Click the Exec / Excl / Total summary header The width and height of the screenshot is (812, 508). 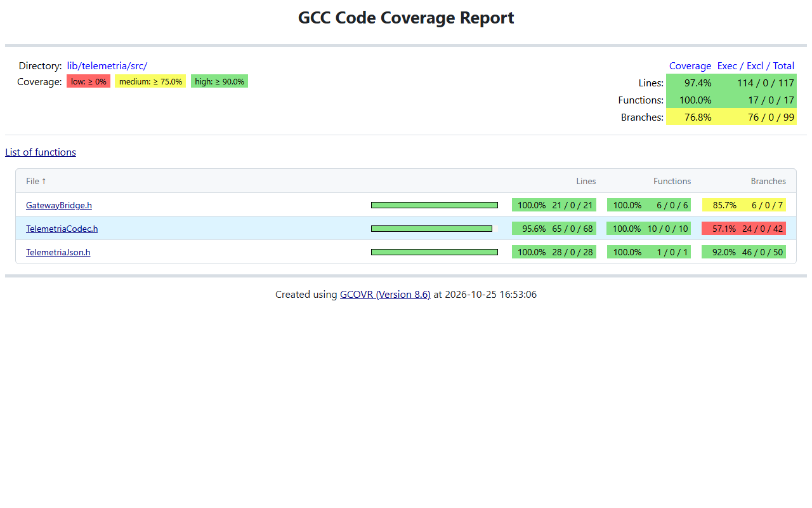756,66
